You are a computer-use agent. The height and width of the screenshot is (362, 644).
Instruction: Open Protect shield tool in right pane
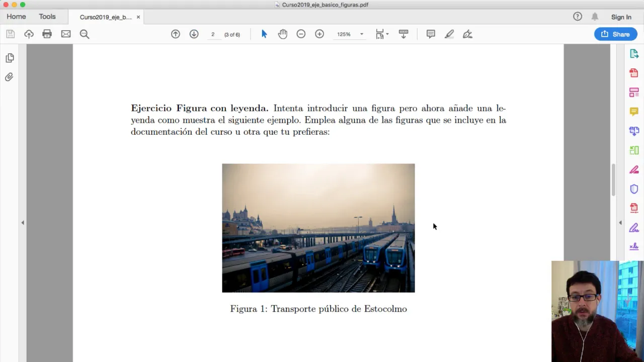coord(634,189)
